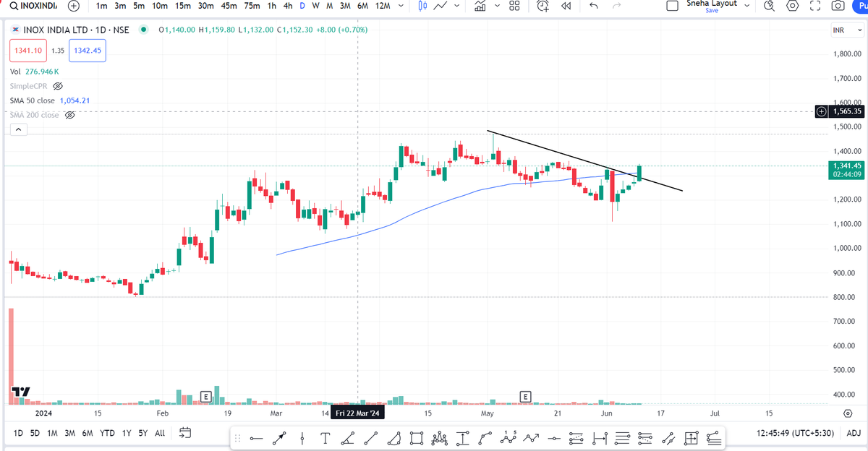Screen dimensions: 868x451
Task: Select the D daily timeframe
Action: (x=302, y=6)
